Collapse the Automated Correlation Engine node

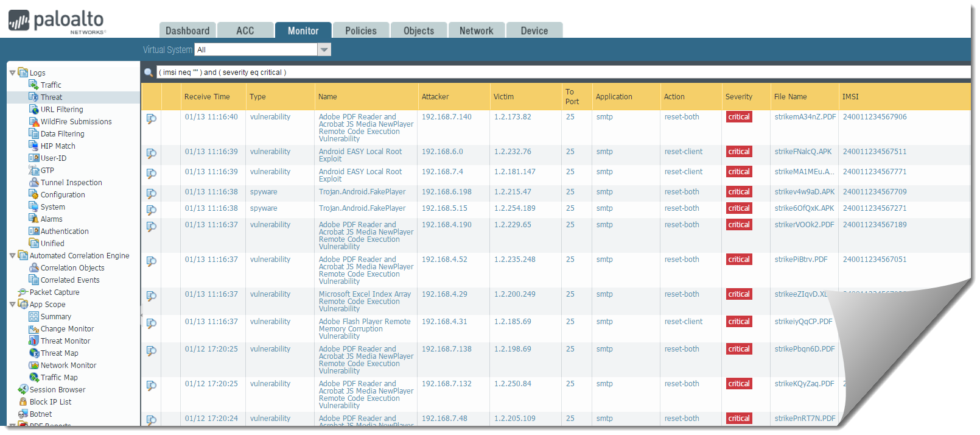12,255
